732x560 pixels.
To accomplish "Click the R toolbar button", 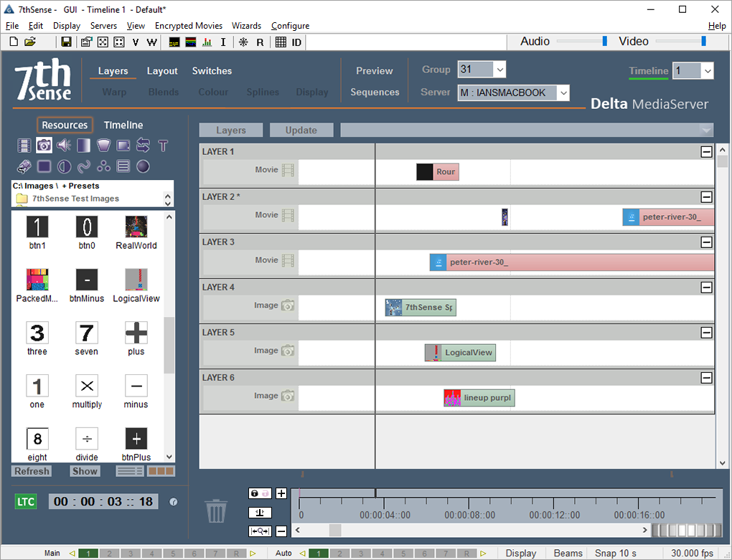I will [x=260, y=42].
